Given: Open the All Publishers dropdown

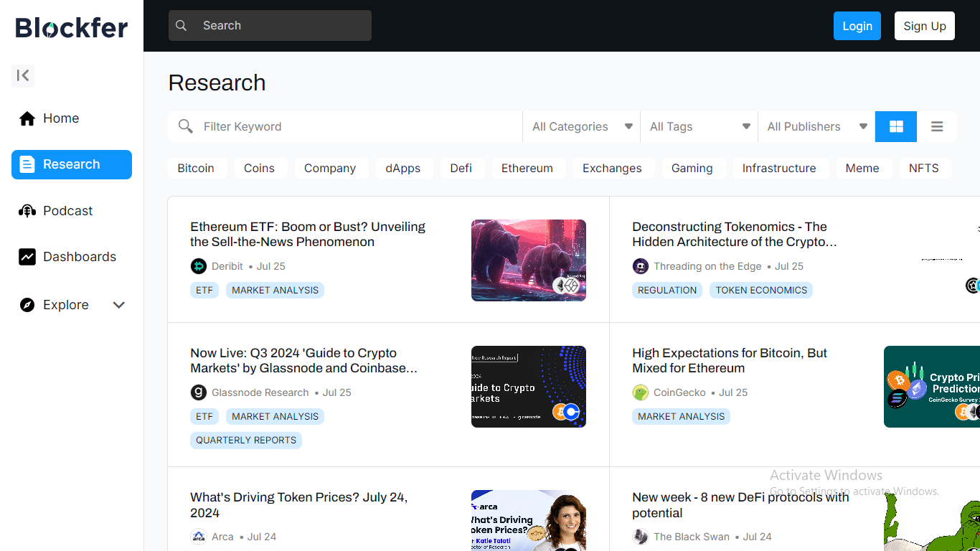Looking at the screenshot, I should (x=816, y=126).
